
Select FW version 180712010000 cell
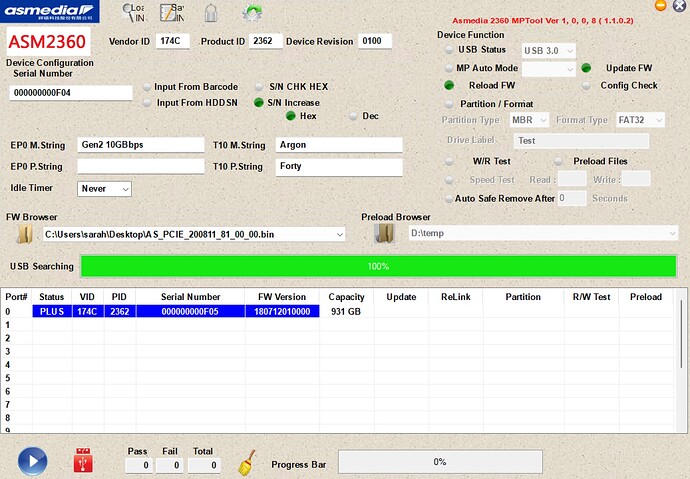[282, 311]
